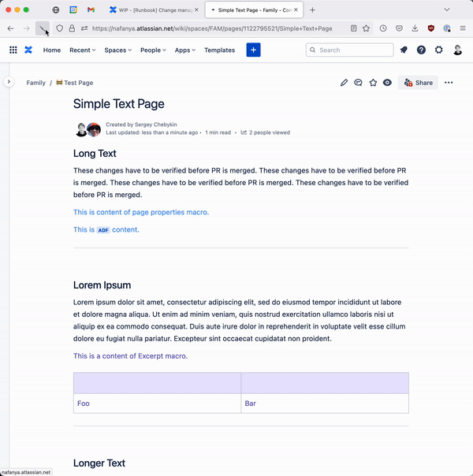Click the second contributor avatar with red cap
Screen dimensions: 473x476
[94, 129]
